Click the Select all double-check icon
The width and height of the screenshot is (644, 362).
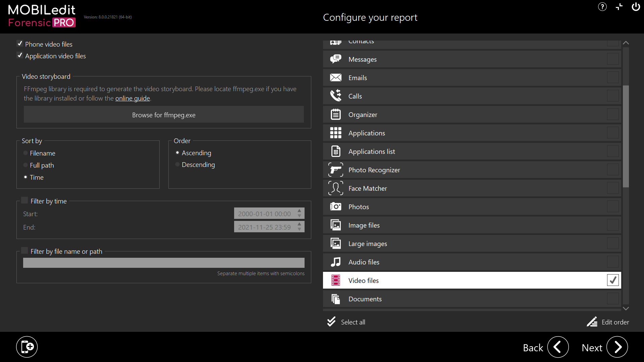coord(331,322)
